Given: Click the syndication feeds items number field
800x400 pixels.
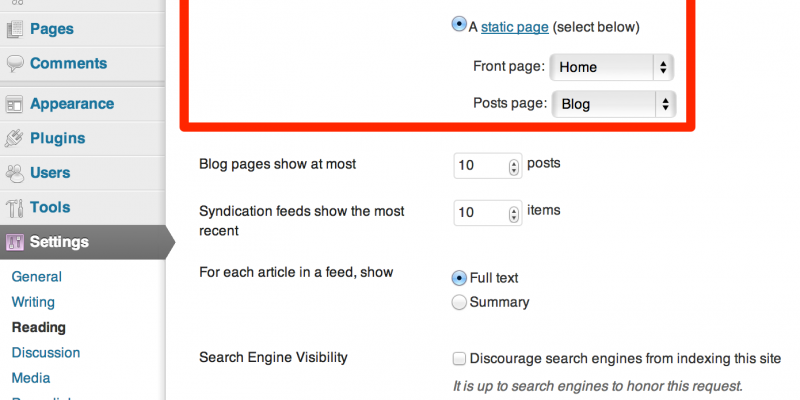Looking at the screenshot, I should click(481, 212).
